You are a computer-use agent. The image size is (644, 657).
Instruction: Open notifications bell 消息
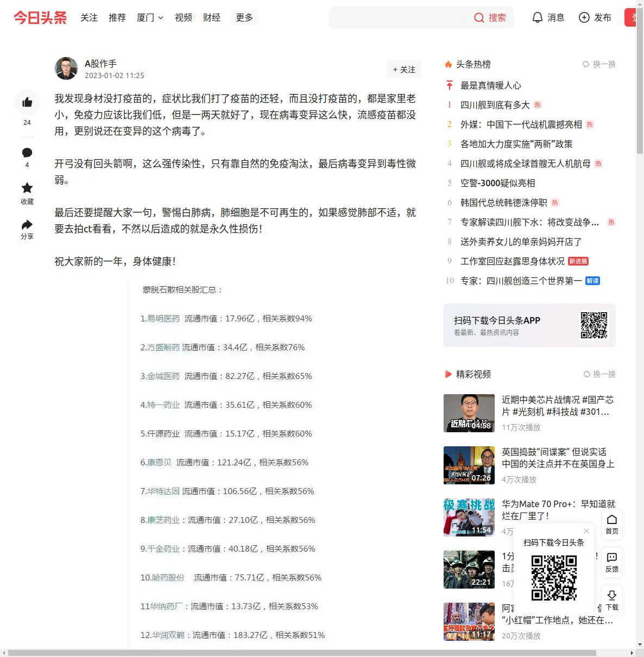coord(548,17)
